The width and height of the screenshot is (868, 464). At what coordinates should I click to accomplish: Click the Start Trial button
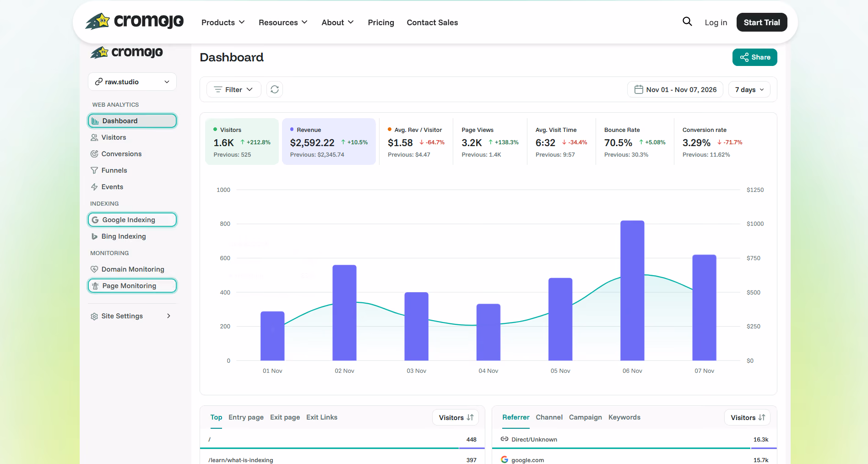point(762,22)
